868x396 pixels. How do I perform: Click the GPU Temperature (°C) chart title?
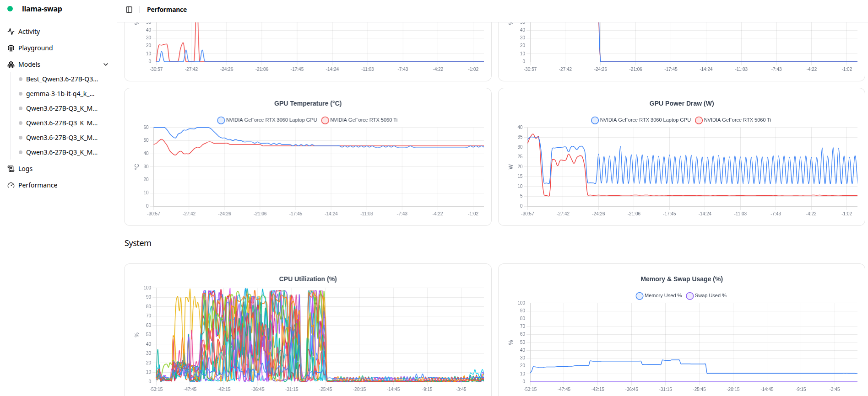click(x=308, y=103)
